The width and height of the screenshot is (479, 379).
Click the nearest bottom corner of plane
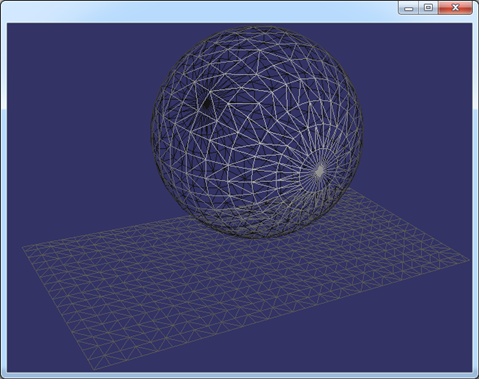tap(94, 370)
